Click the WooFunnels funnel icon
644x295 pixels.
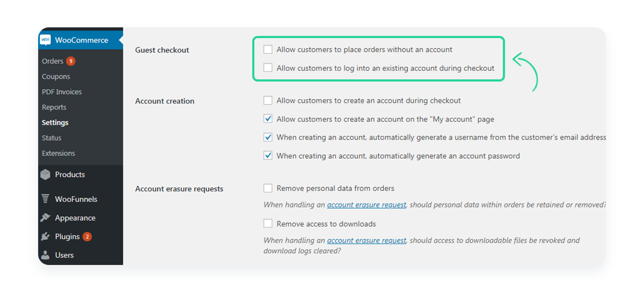pos(46,199)
